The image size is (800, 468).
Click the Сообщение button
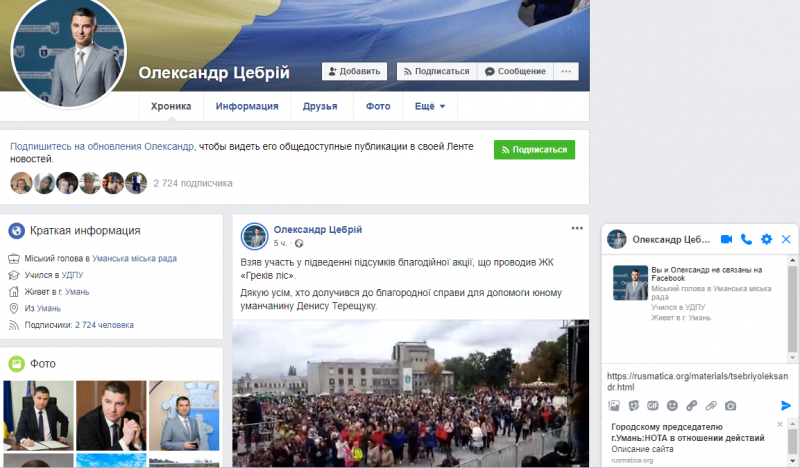click(515, 71)
